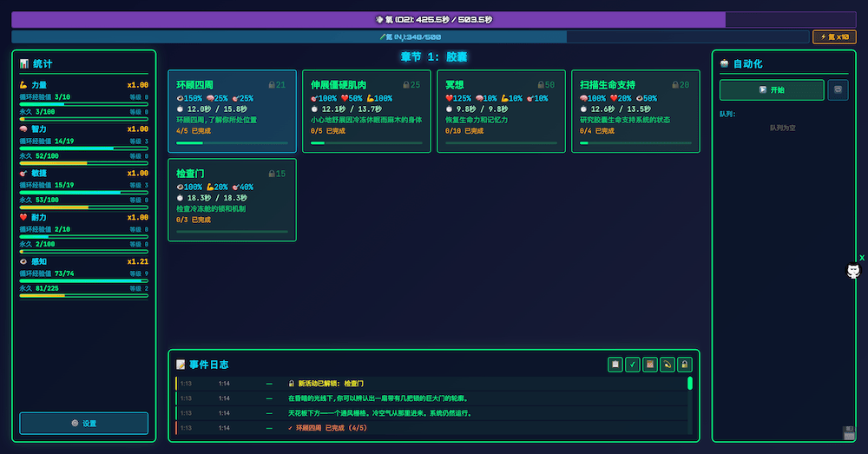Click the 氮 x10 boost button

tap(833, 36)
